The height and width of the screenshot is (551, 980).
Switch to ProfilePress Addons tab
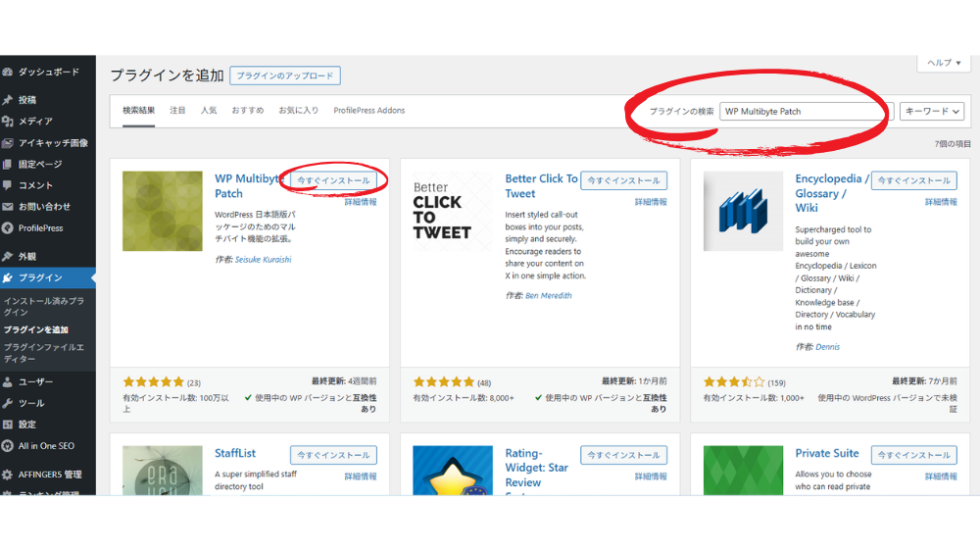pyautogui.click(x=369, y=111)
